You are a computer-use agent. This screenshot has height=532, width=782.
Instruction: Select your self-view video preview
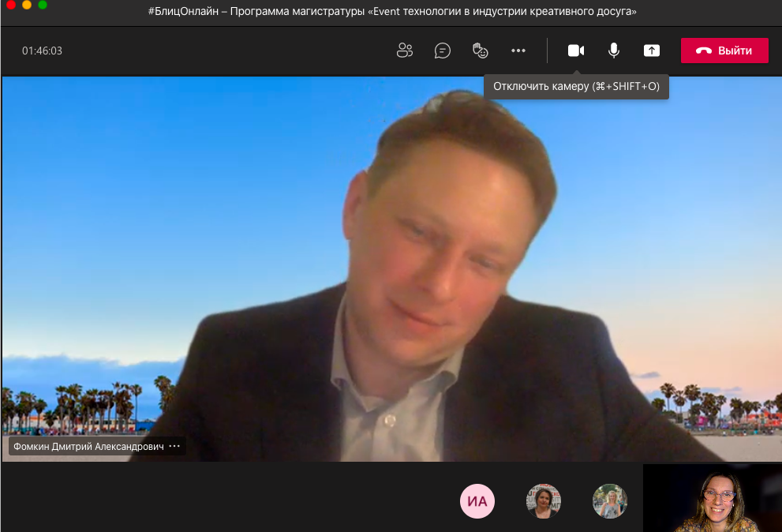[x=712, y=498]
